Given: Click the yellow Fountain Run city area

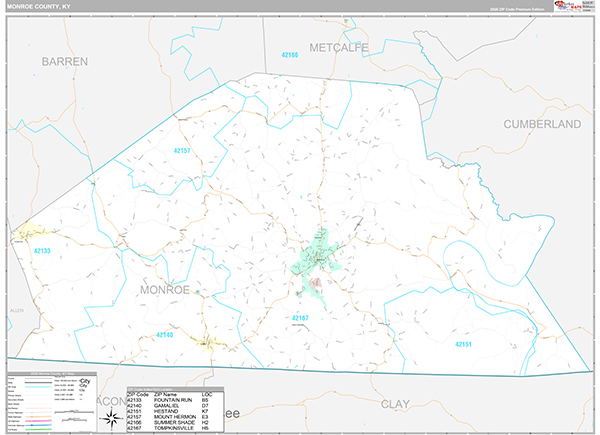Looking at the screenshot, I should [x=29, y=231].
